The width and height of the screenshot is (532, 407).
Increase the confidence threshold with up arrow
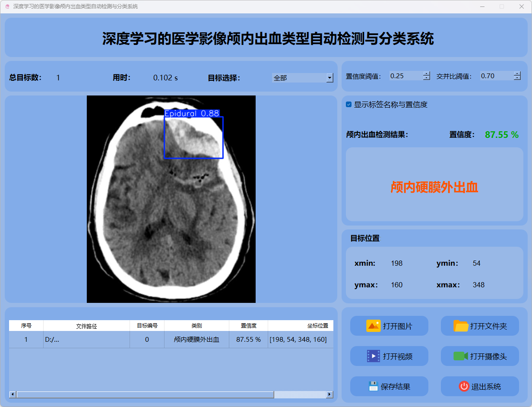427,73
